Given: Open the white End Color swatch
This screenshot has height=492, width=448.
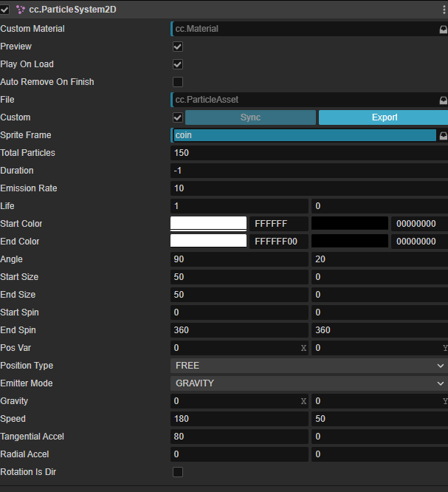Looking at the screenshot, I should [208, 242].
